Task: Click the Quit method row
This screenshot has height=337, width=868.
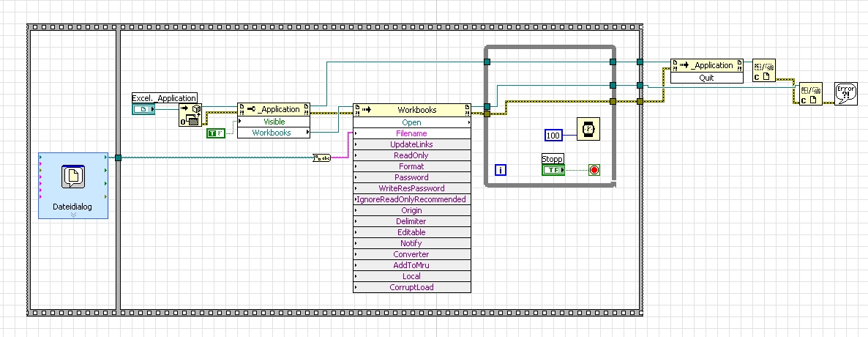Action: click(x=707, y=78)
